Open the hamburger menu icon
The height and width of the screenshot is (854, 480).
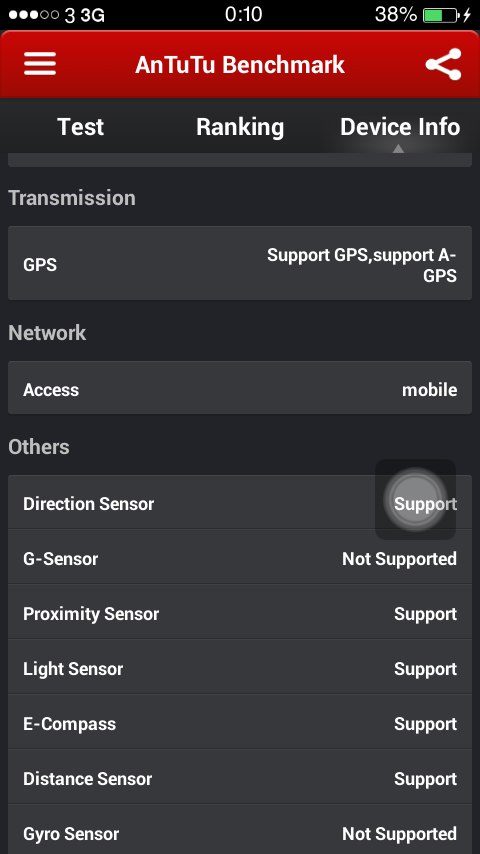coord(40,64)
